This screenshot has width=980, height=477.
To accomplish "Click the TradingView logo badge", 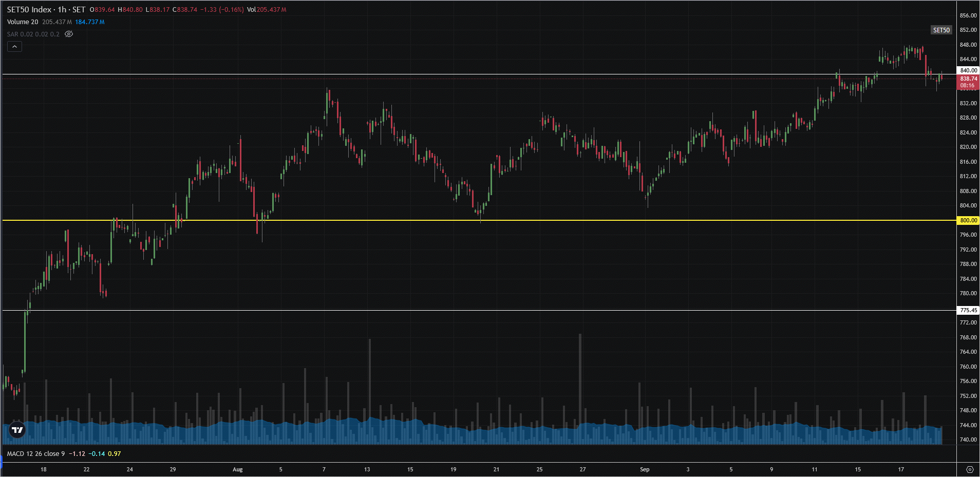I will tap(17, 430).
